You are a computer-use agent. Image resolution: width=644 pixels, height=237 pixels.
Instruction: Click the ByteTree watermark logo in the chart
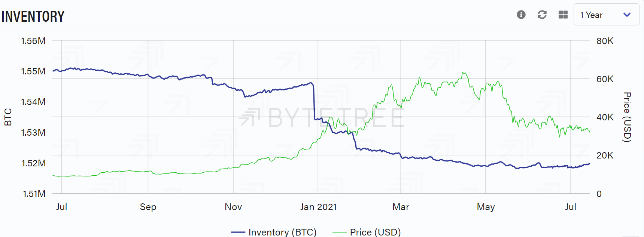click(x=322, y=117)
